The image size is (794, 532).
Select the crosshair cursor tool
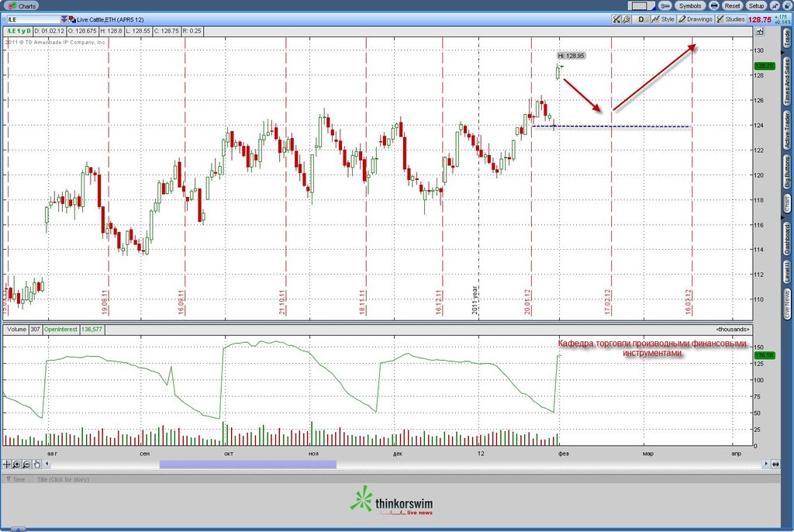6,464
